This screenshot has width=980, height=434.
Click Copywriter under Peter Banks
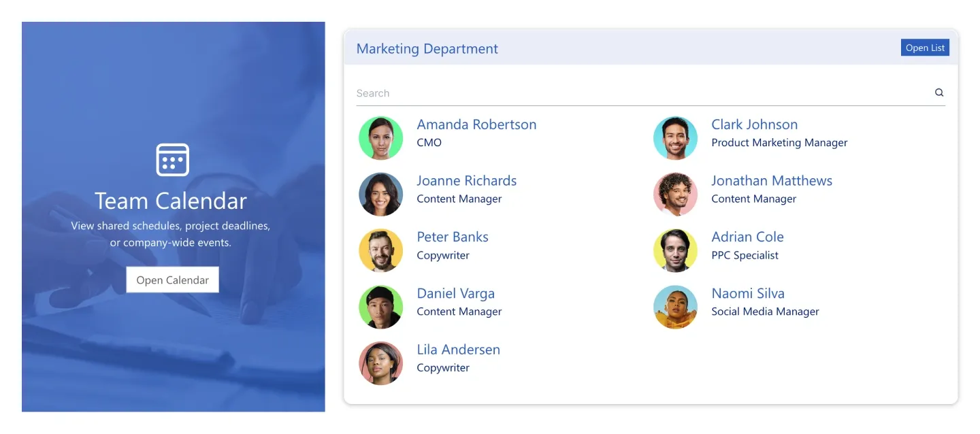443,256
